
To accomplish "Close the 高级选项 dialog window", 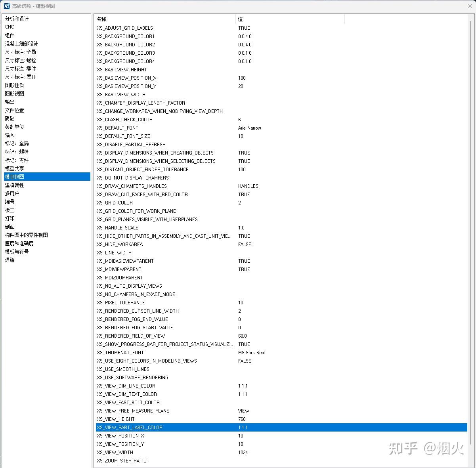I will (x=470, y=6).
